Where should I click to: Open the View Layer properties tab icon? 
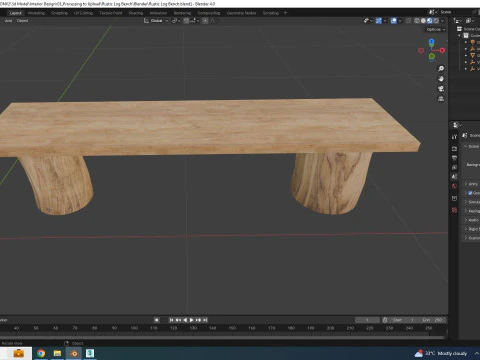click(454, 167)
